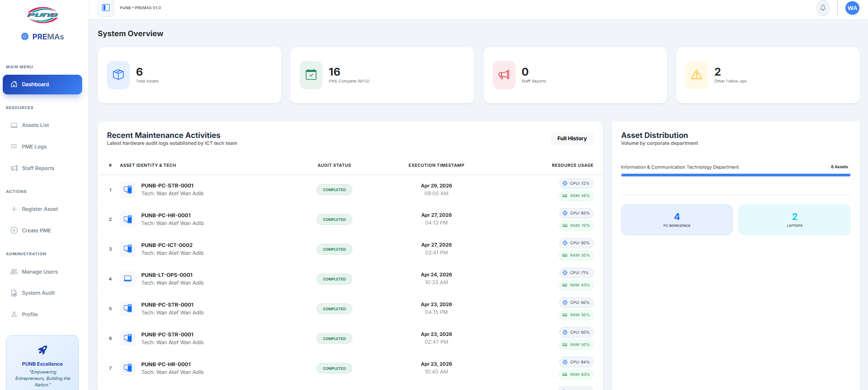Click the RAM: 43% usage chip

click(x=576, y=285)
